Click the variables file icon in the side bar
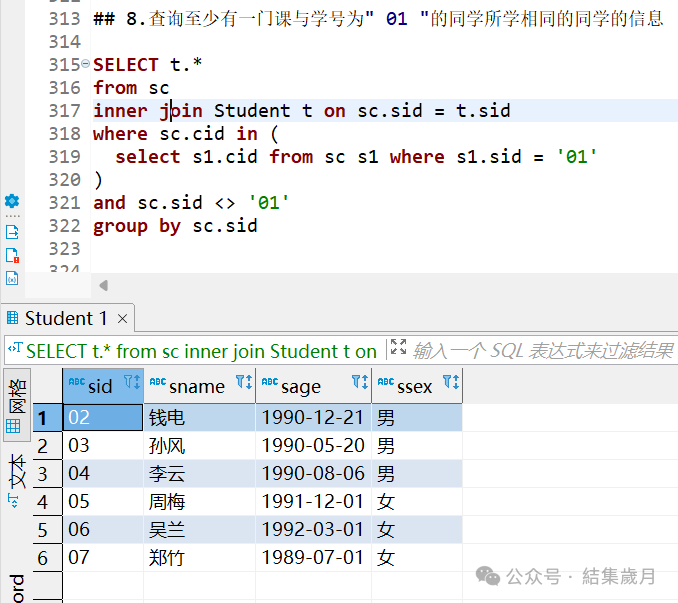The height and width of the screenshot is (603, 678). click(x=12, y=278)
